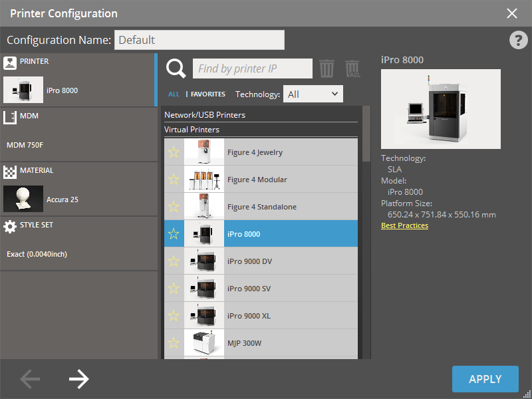The image size is (532, 399).
Task: Open the Best Practices link
Action: click(x=404, y=226)
